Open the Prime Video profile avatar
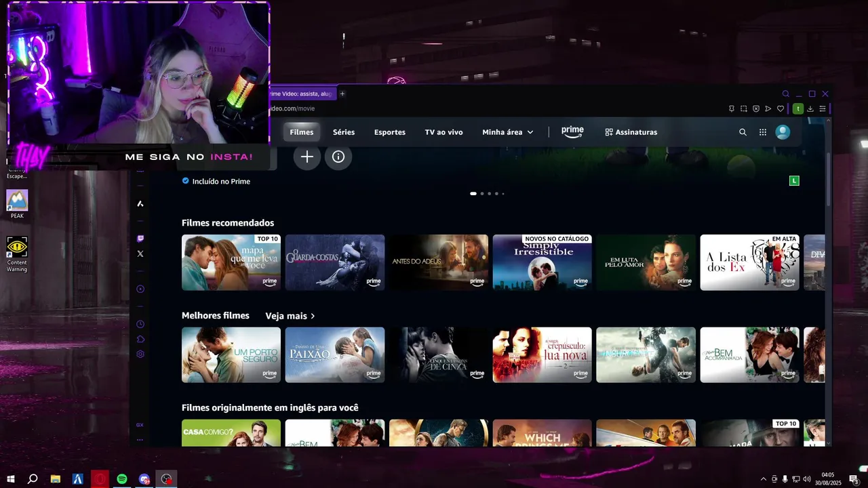The image size is (868, 488). point(783,132)
